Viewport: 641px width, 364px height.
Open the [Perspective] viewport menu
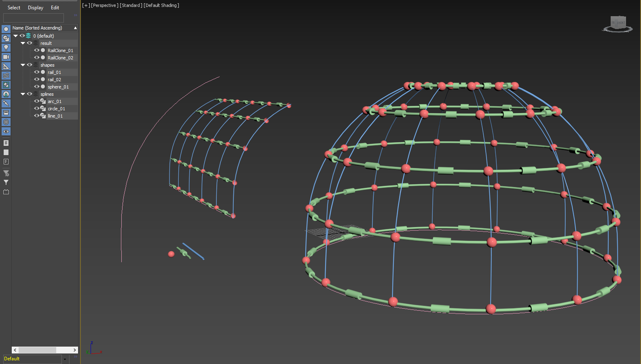105,5
